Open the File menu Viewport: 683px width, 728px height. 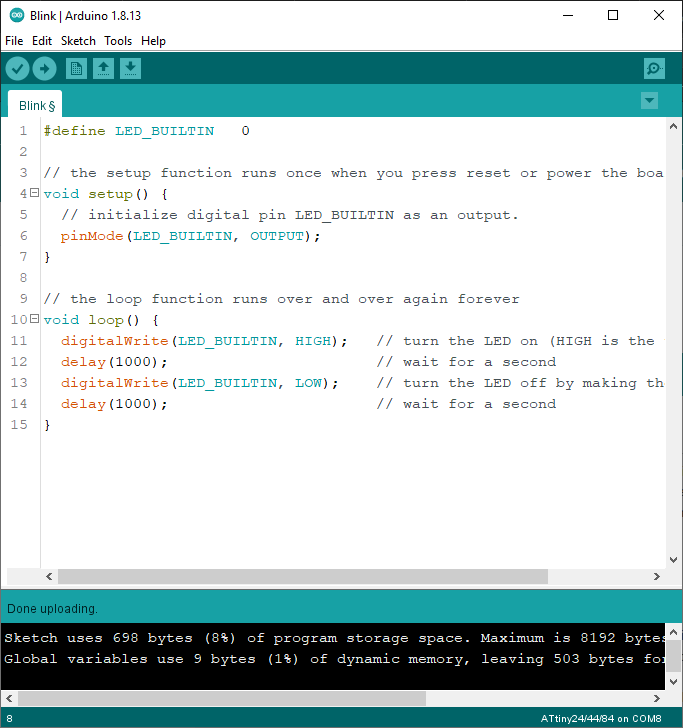coord(14,41)
